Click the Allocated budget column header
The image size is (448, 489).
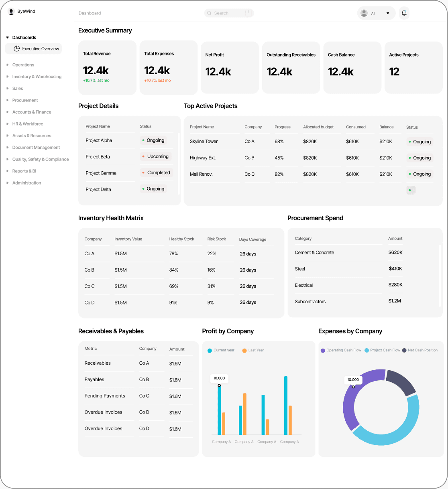pyautogui.click(x=318, y=127)
